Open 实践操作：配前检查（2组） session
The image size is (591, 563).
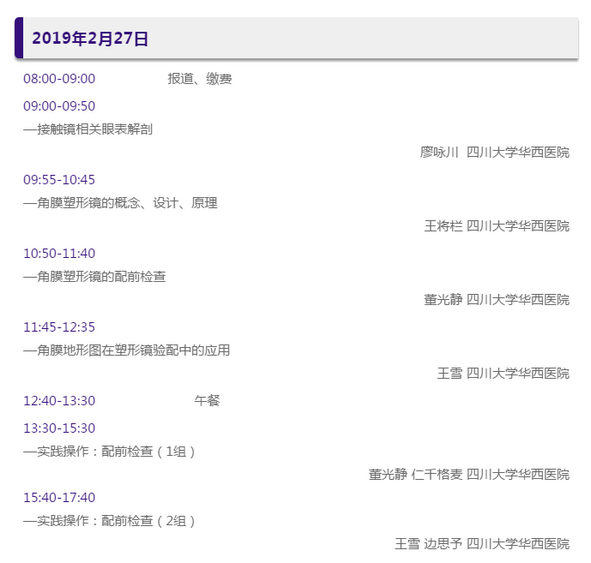(109, 521)
